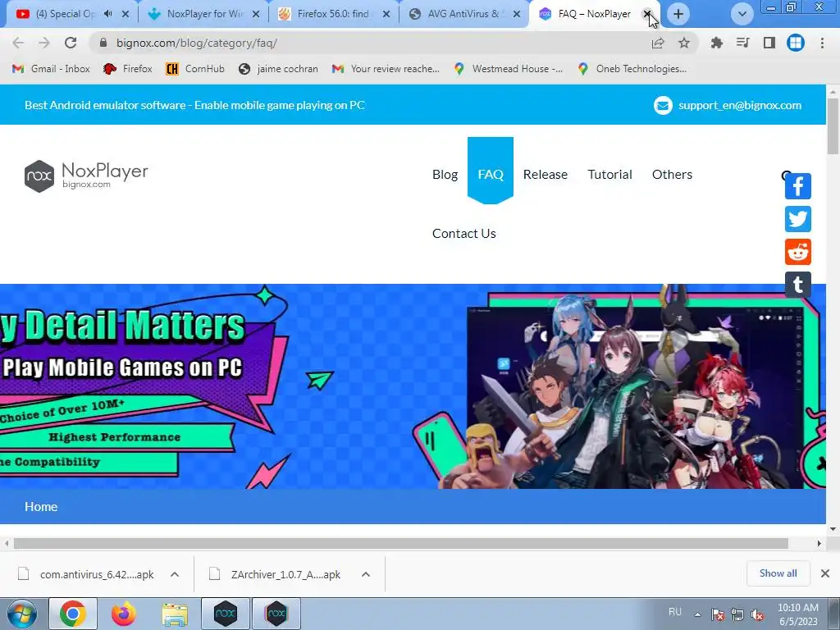Bookmark this page with the star icon

684,43
